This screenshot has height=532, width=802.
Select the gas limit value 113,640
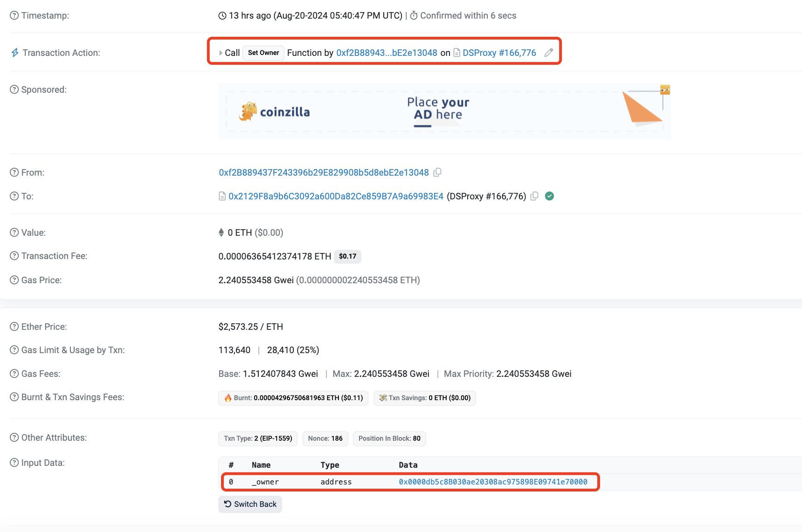click(x=235, y=350)
